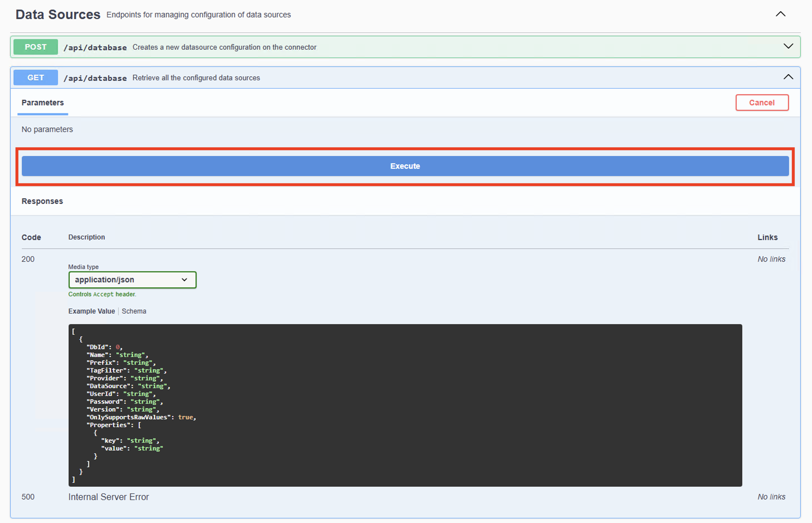Click the Description column header

pos(87,237)
